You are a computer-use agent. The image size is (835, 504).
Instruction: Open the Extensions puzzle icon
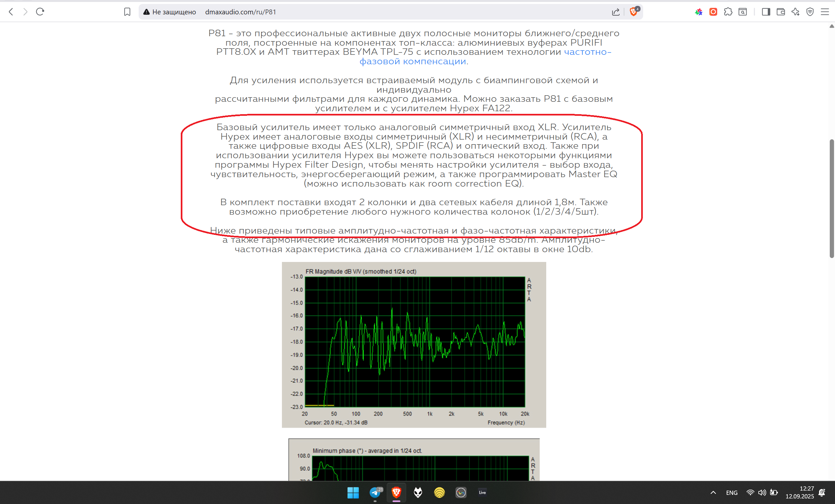[x=728, y=12]
